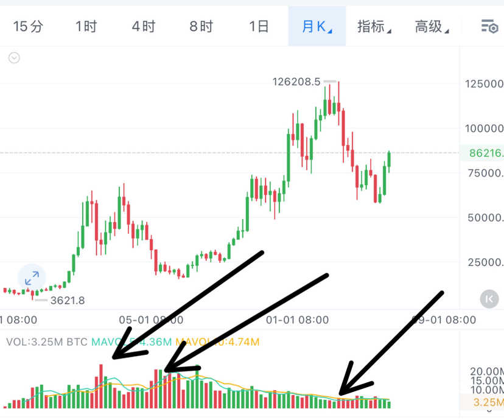Tap the round K jump-to-latest icon

coord(489,299)
